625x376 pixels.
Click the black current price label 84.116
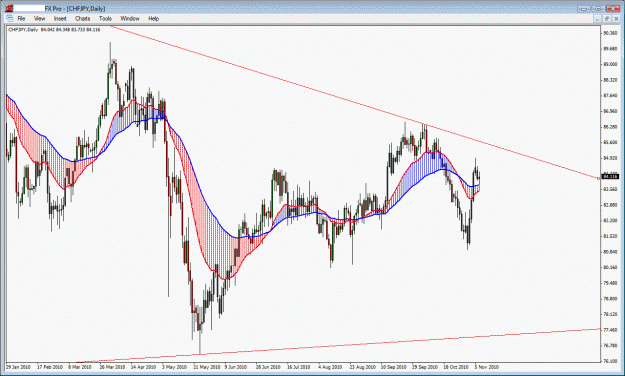point(610,176)
